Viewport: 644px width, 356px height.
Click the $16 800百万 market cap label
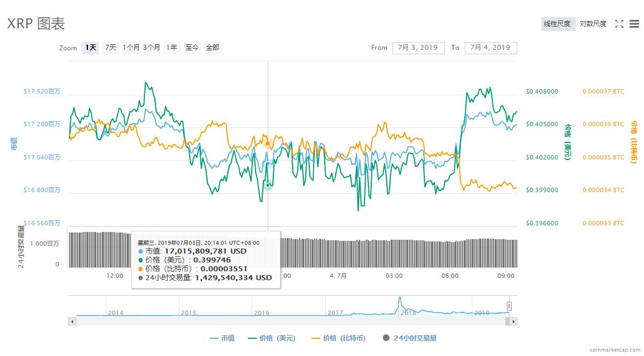click(x=42, y=190)
